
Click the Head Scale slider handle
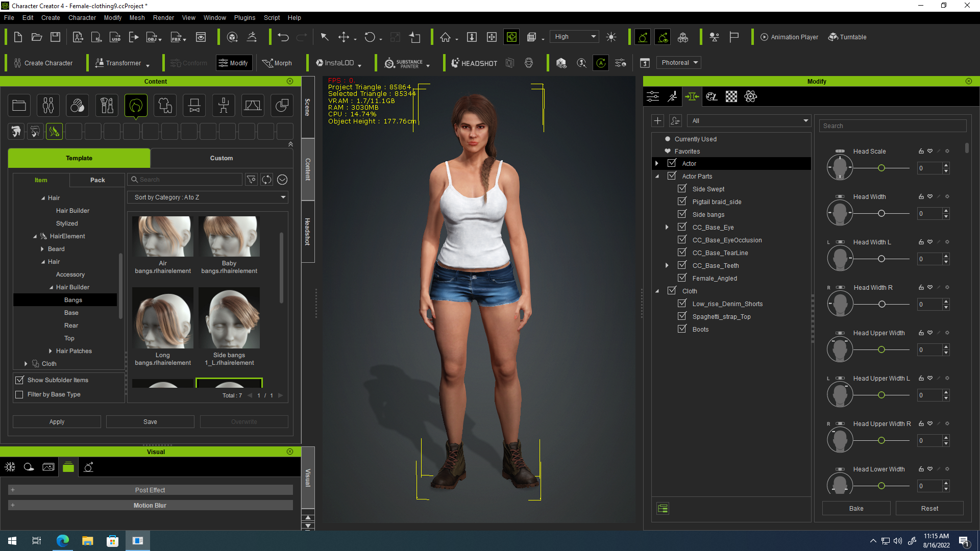coord(881,168)
